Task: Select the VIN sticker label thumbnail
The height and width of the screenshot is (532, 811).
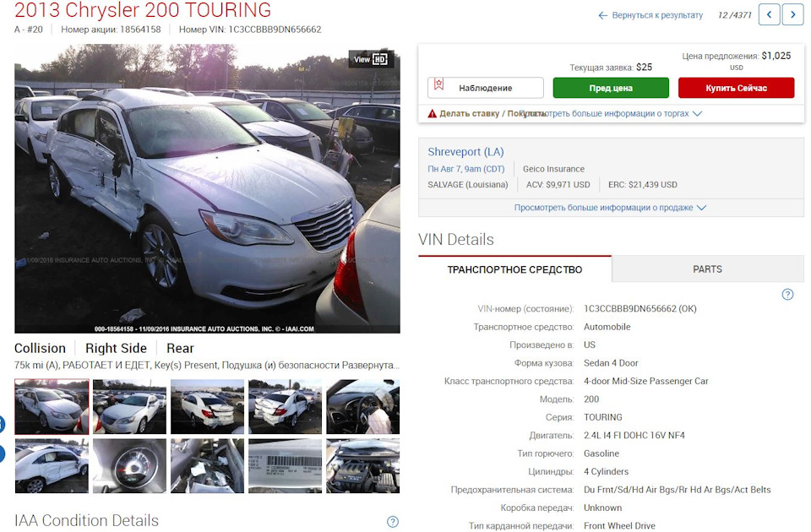Action: point(285,466)
